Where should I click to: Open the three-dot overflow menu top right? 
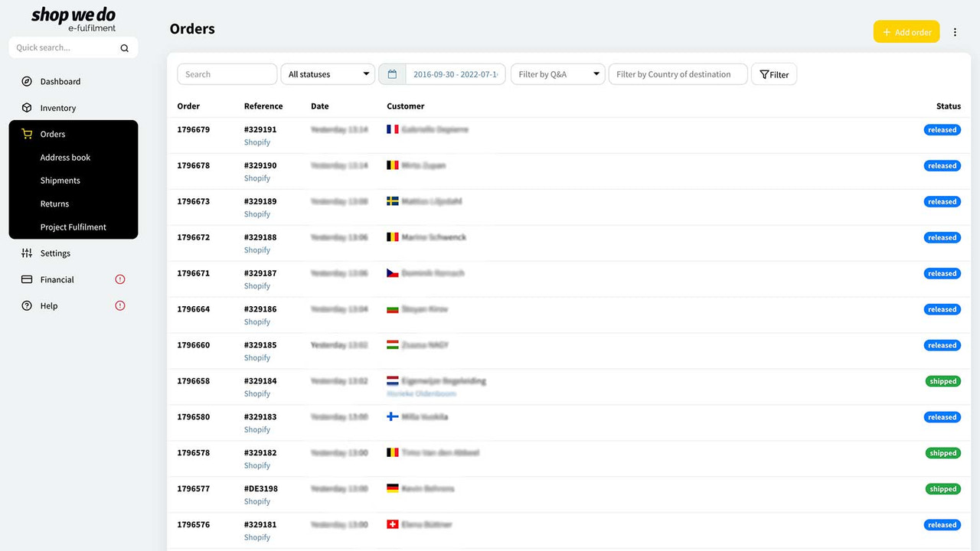(x=955, y=31)
